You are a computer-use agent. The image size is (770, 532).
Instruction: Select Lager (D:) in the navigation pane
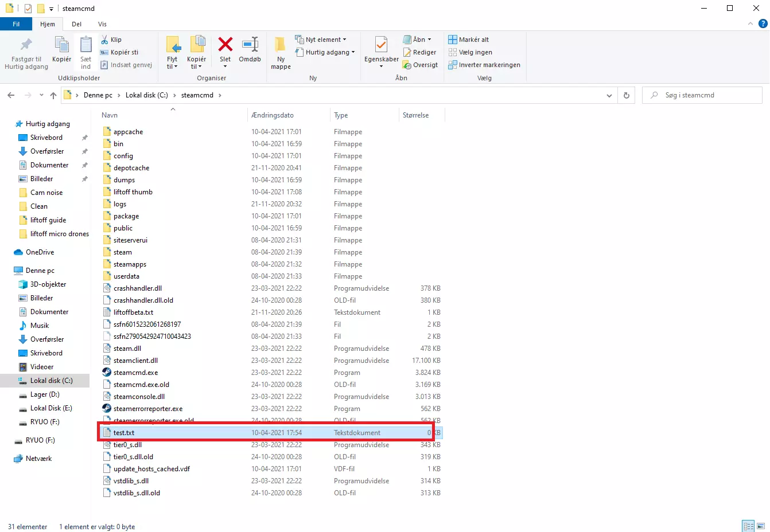point(45,394)
